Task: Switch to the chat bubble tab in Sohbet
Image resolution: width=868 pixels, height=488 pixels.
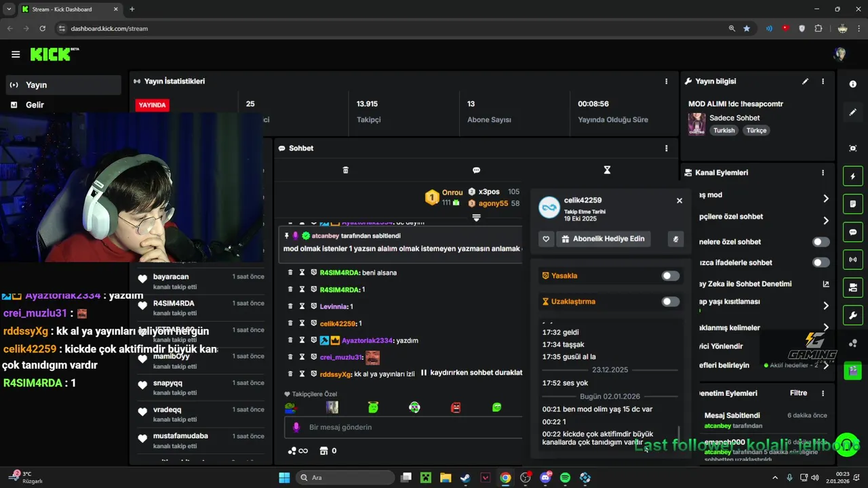Action: click(x=476, y=170)
